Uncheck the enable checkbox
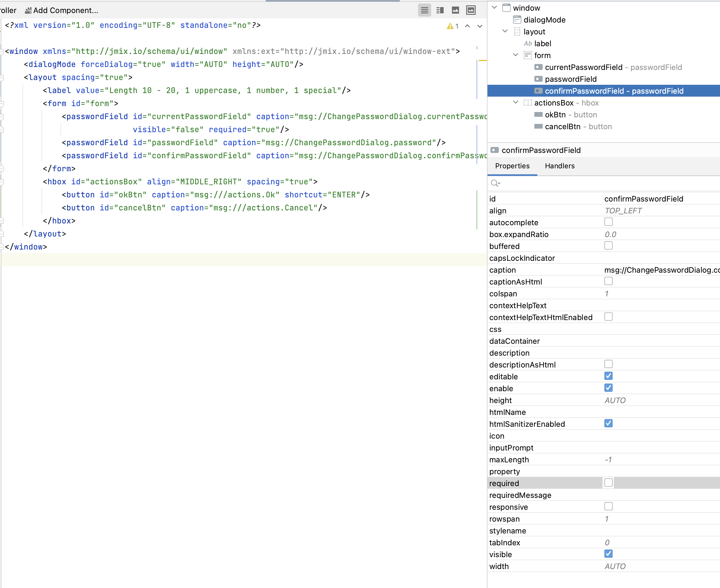The width and height of the screenshot is (720, 588). [608, 388]
